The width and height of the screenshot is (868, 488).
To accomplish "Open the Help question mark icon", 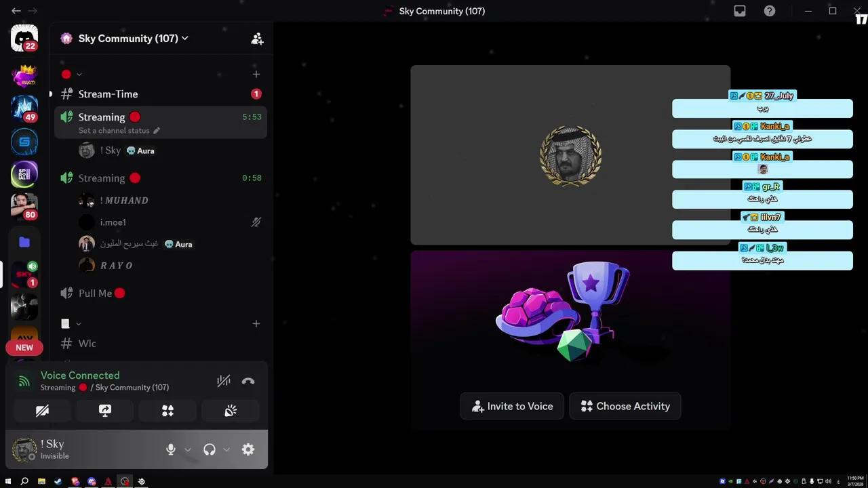I will click(x=770, y=11).
